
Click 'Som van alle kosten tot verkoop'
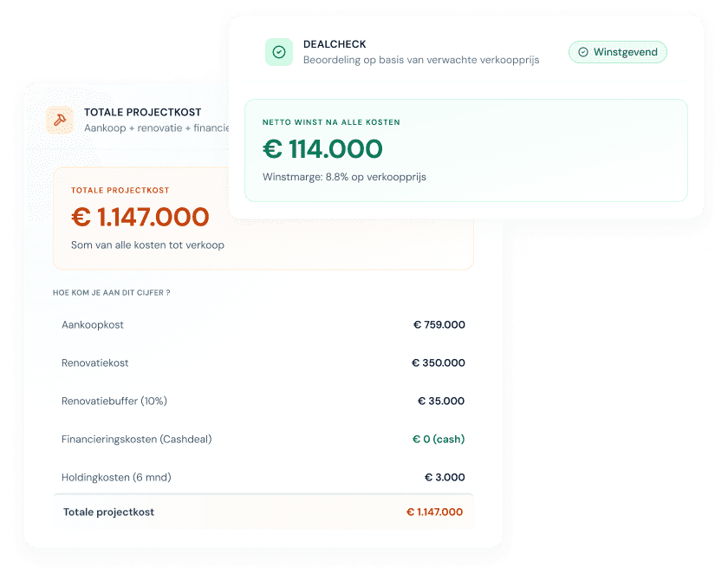click(147, 245)
